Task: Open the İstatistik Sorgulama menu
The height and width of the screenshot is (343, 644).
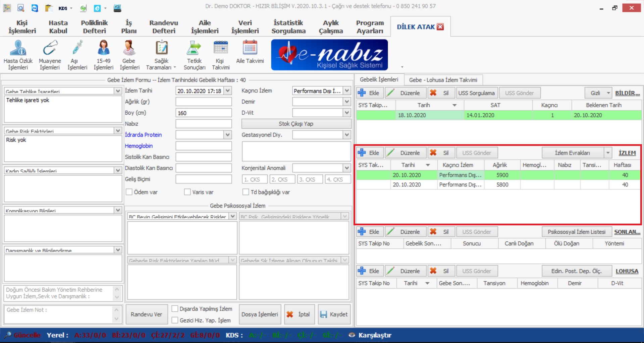Action: [288, 27]
